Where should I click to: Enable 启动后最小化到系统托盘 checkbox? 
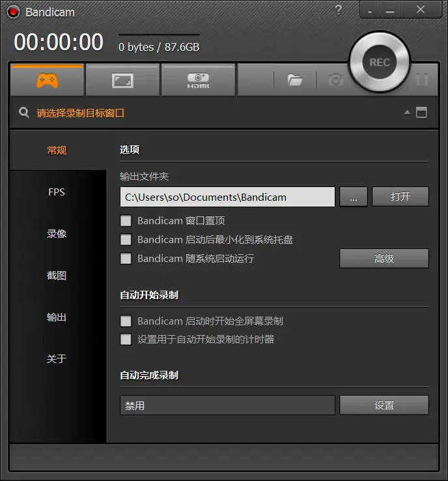pos(126,240)
